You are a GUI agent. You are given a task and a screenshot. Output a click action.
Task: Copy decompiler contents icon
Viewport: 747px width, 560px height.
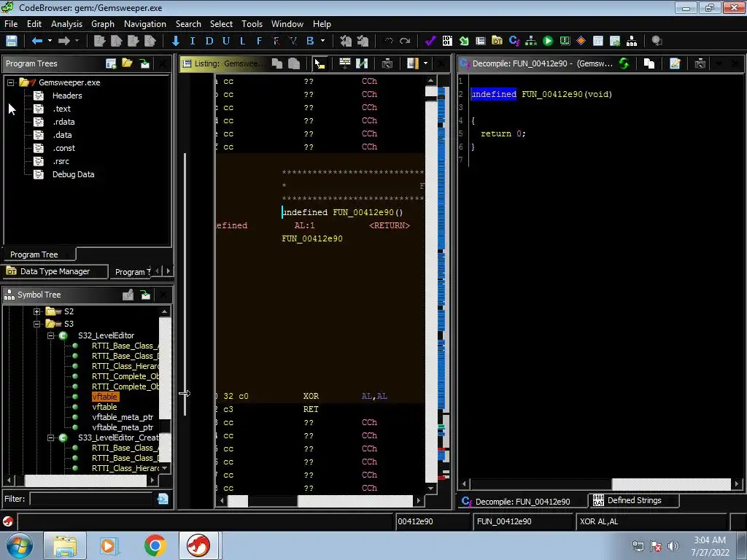coord(649,63)
